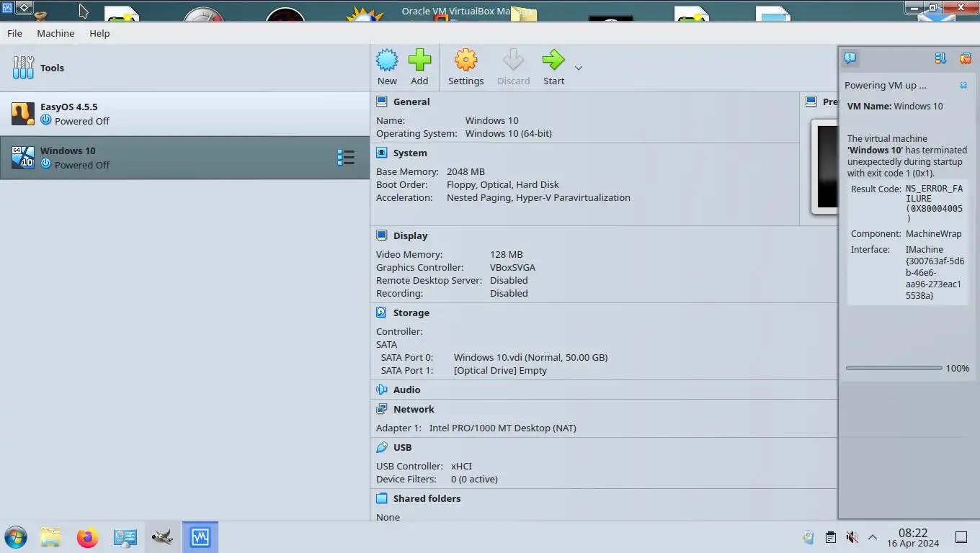The width and height of the screenshot is (980, 553).
Task: Select the Tools entry in the sidebar
Action: pyautogui.click(x=184, y=68)
